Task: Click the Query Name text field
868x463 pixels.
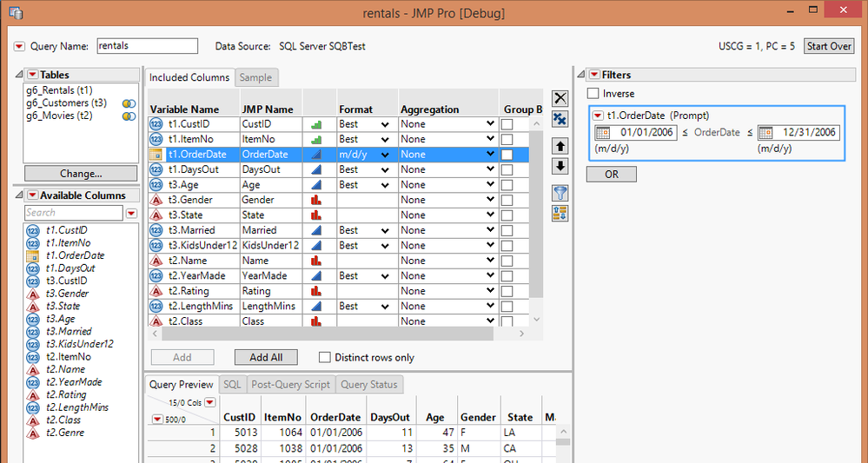Action: tap(147, 46)
